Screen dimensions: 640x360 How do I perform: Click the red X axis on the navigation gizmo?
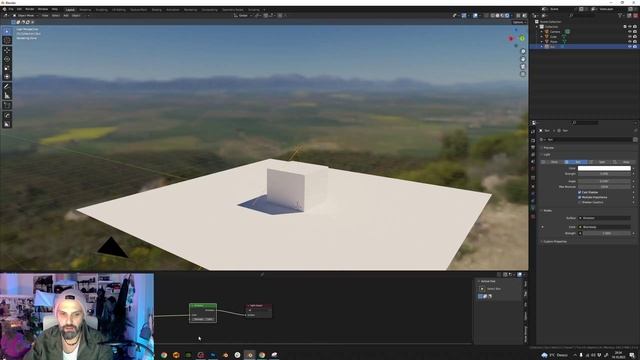coord(511,39)
